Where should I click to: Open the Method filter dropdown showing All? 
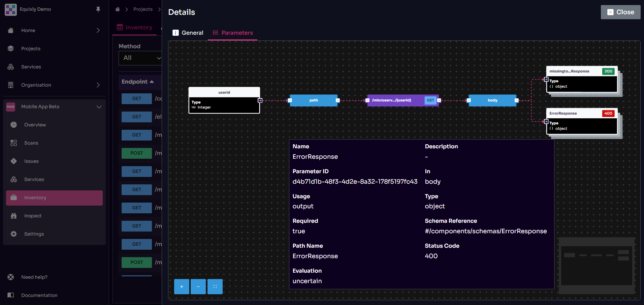click(x=140, y=58)
